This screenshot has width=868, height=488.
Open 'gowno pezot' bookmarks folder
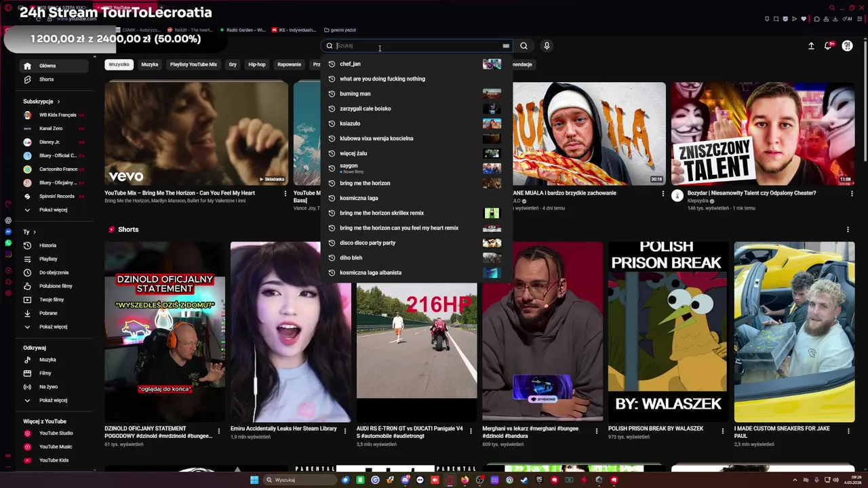340,30
